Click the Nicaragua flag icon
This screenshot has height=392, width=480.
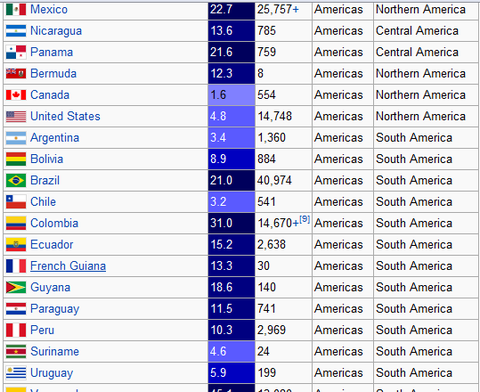coord(16,31)
